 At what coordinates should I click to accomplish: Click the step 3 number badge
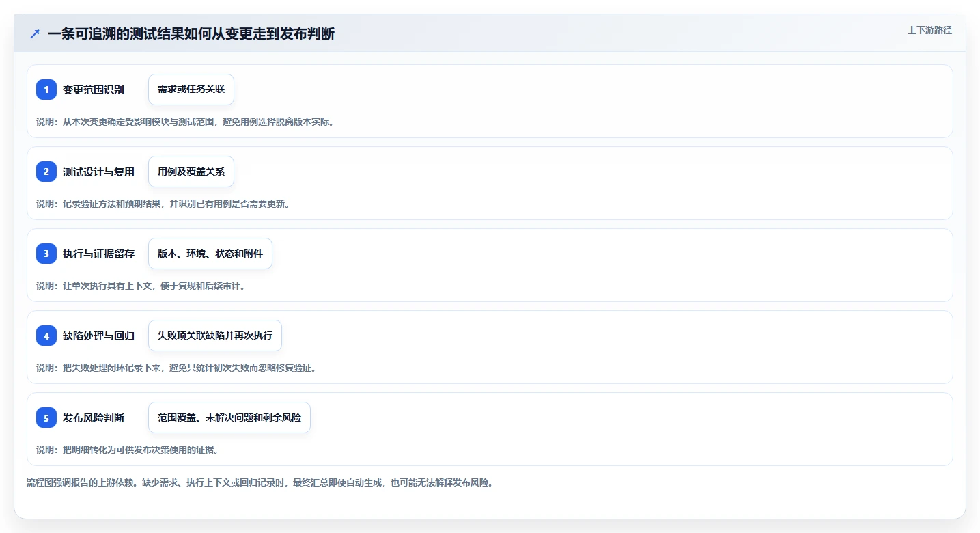(x=46, y=254)
